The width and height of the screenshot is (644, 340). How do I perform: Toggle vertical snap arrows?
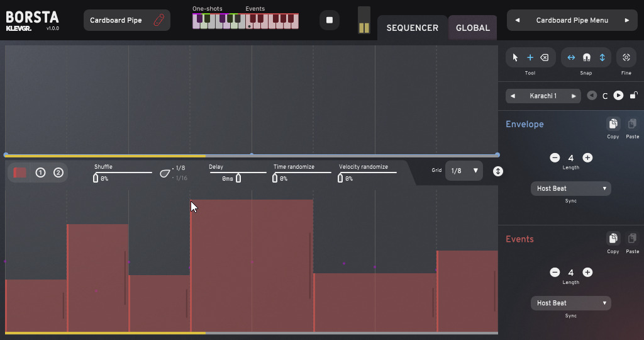[x=602, y=57]
